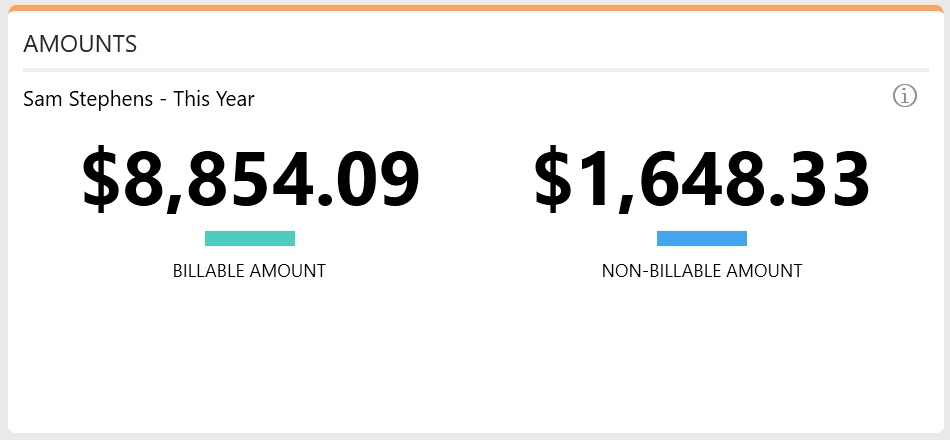Click the dollar sign of the non-billable amount

(555, 180)
